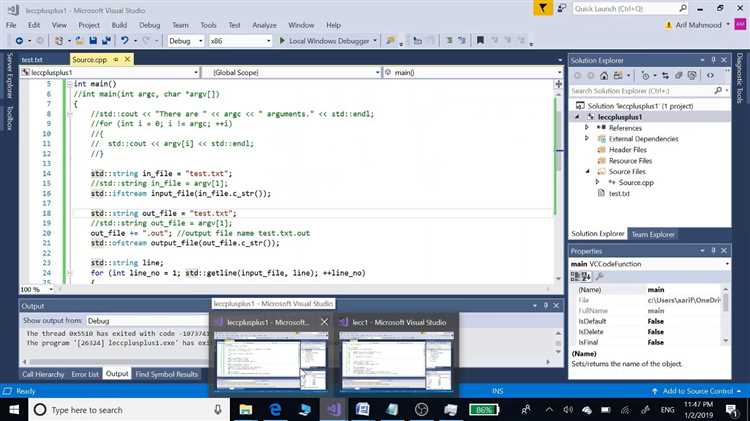
Task: Open the File menu
Action: [x=11, y=25]
